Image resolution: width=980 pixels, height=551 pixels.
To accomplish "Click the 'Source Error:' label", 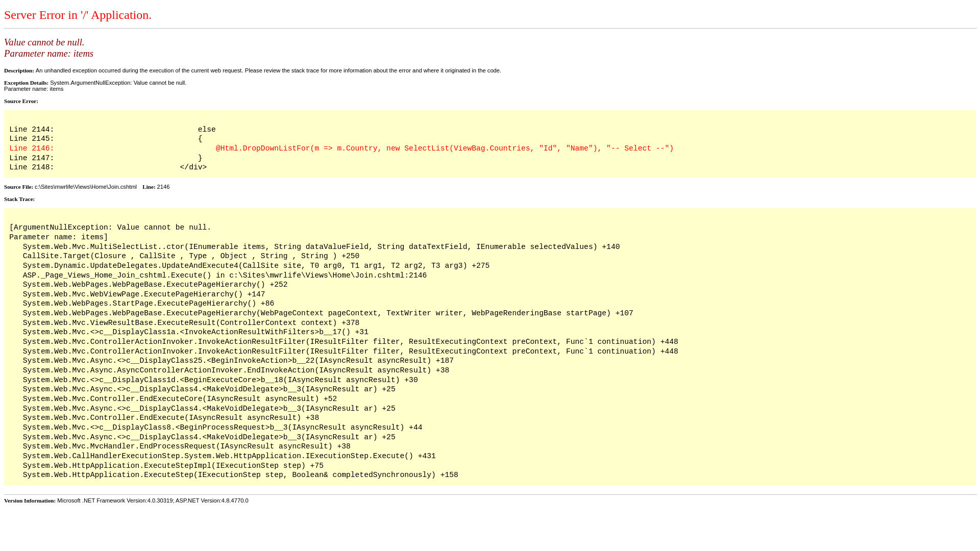I will (x=21, y=101).
